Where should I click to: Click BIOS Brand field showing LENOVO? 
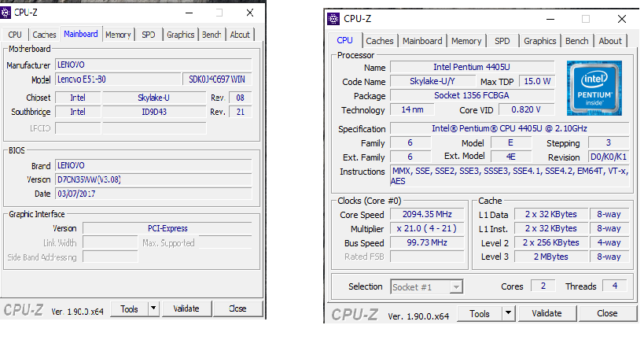point(153,165)
